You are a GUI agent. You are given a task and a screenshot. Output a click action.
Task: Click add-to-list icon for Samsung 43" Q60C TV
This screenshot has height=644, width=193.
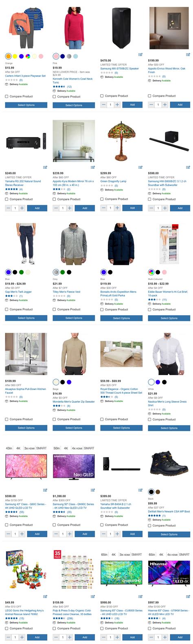pyautogui.click(x=45, y=490)
